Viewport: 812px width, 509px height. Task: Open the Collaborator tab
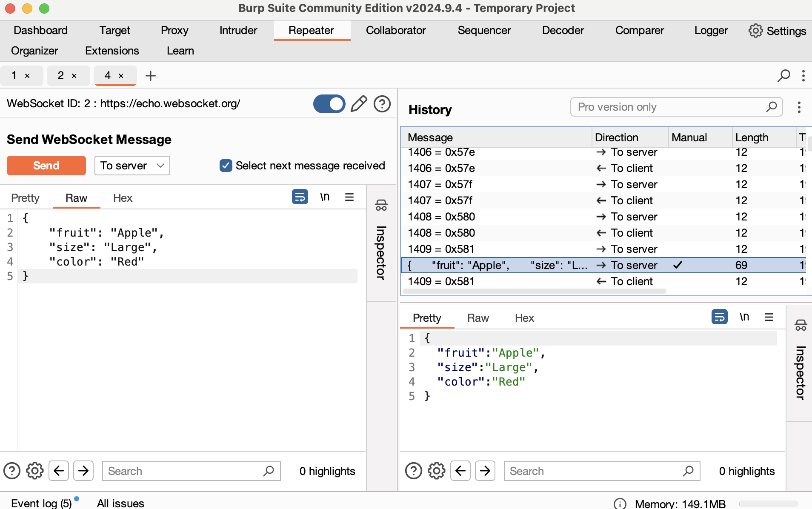coord(395,30)
